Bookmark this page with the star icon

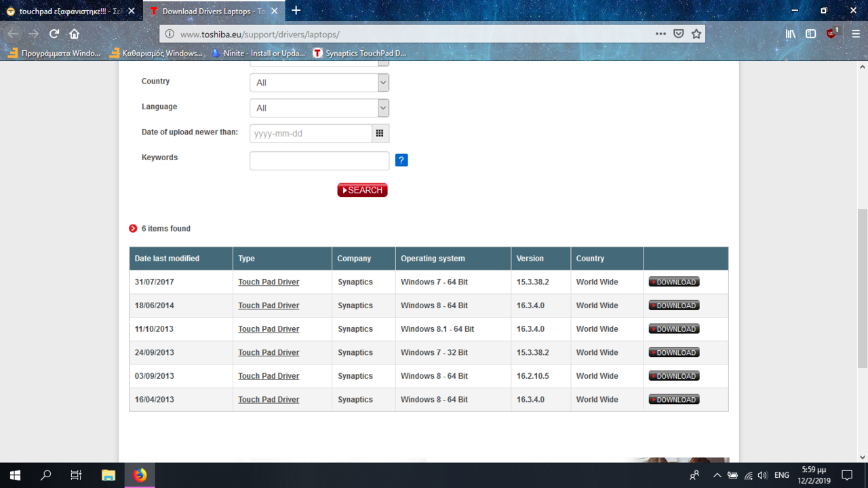tap(696, 34)
